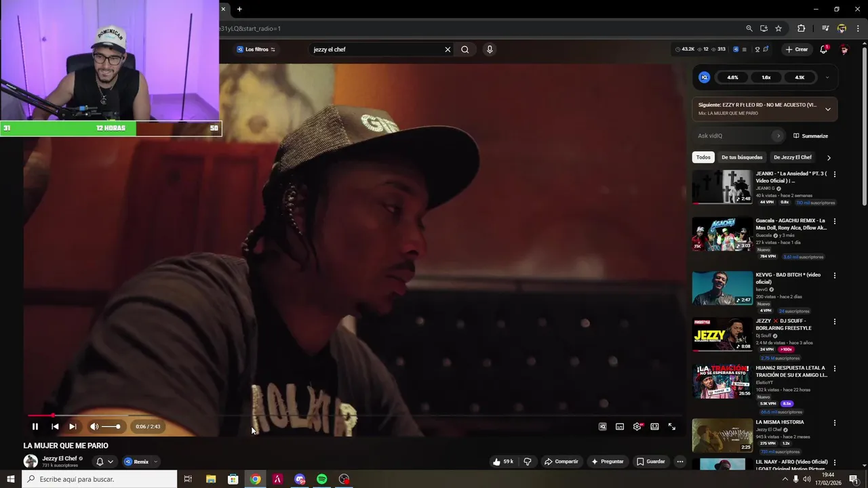The height and width of the screenshot is (488, 868).
Task: Skip to next video button
Action: [73, 426]
